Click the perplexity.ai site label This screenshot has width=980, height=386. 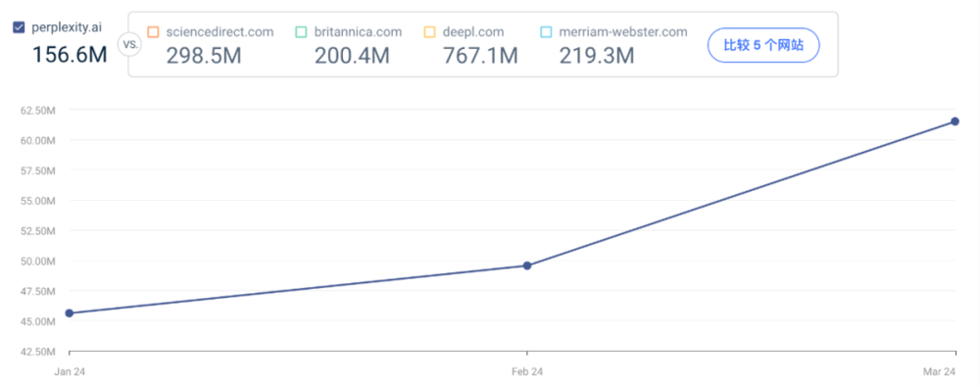(66, 27)
